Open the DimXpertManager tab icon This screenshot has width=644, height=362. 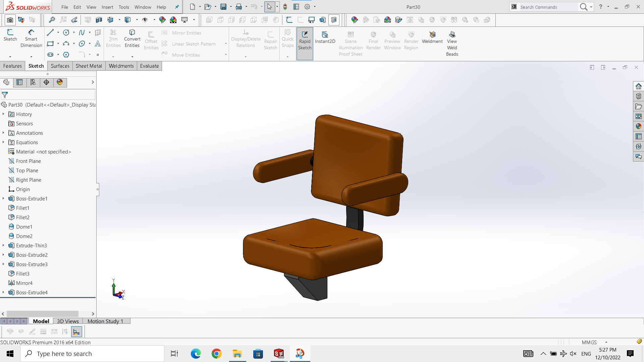(x=46, y=82)
